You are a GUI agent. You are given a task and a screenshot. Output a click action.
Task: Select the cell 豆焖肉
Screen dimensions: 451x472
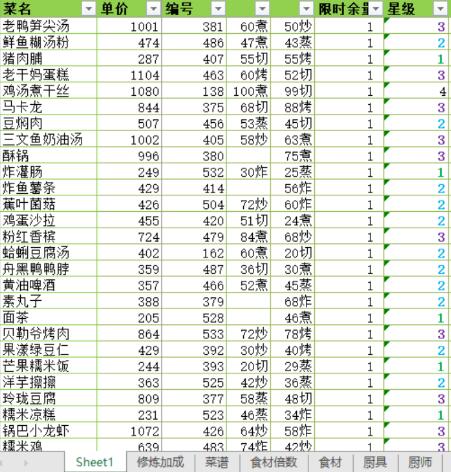(x=48, y=123)
